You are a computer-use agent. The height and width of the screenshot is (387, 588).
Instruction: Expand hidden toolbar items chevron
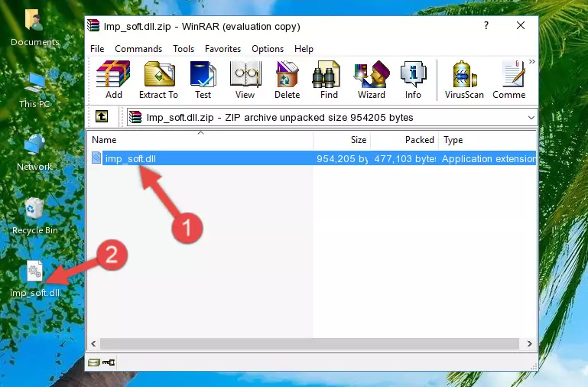[x=531, y=62]
